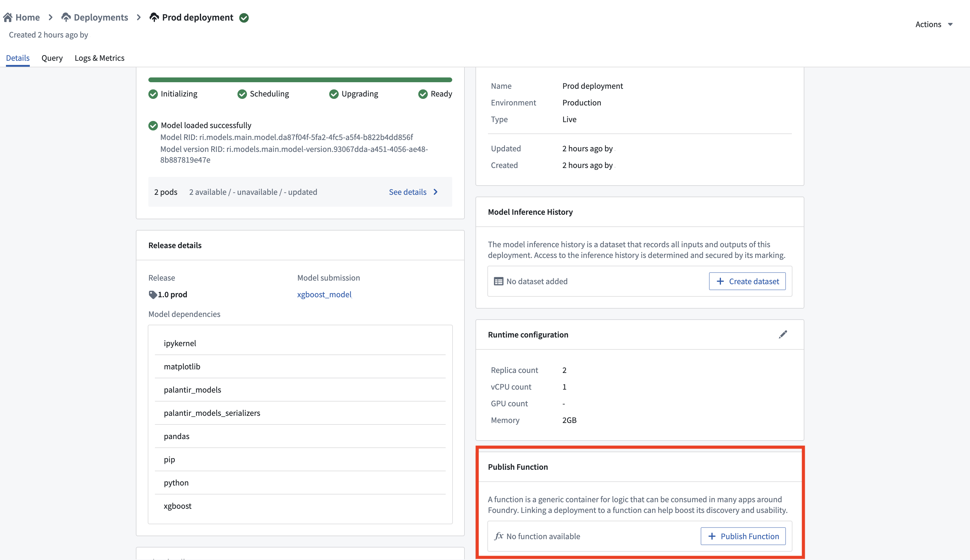The image size is (970, 560).
Task: Click the green status check next to Prod deployment
Action: tap(244, 18)
